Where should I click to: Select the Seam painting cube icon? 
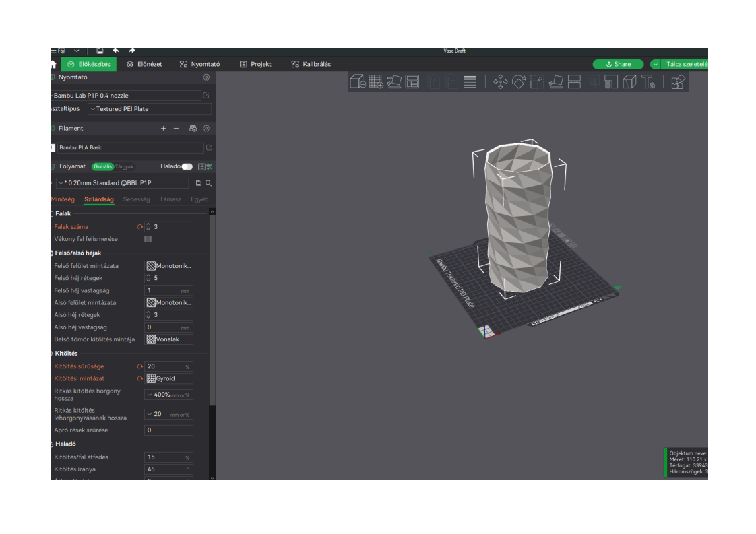[x=629, y=81]
